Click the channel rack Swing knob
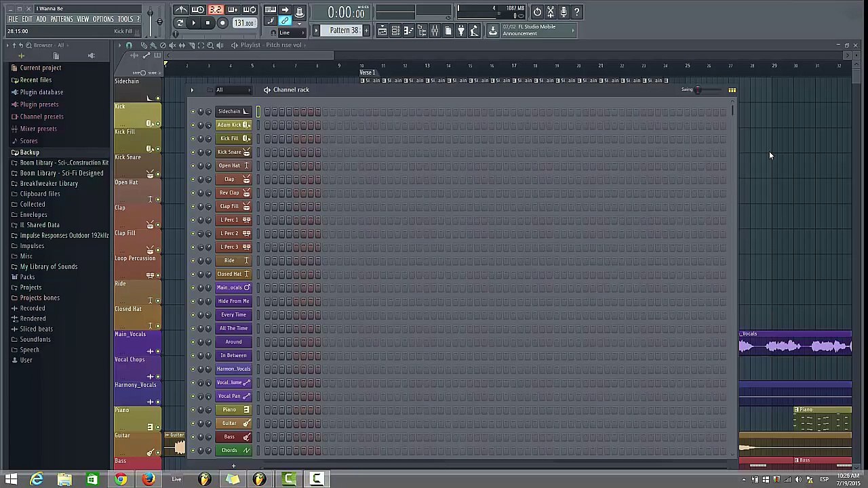 [x=698, y=89]
